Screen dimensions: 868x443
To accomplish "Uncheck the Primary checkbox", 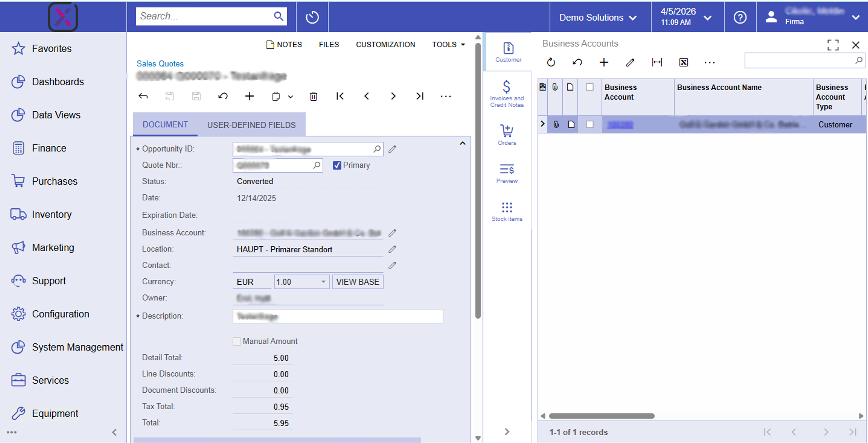I will [337, 165].
